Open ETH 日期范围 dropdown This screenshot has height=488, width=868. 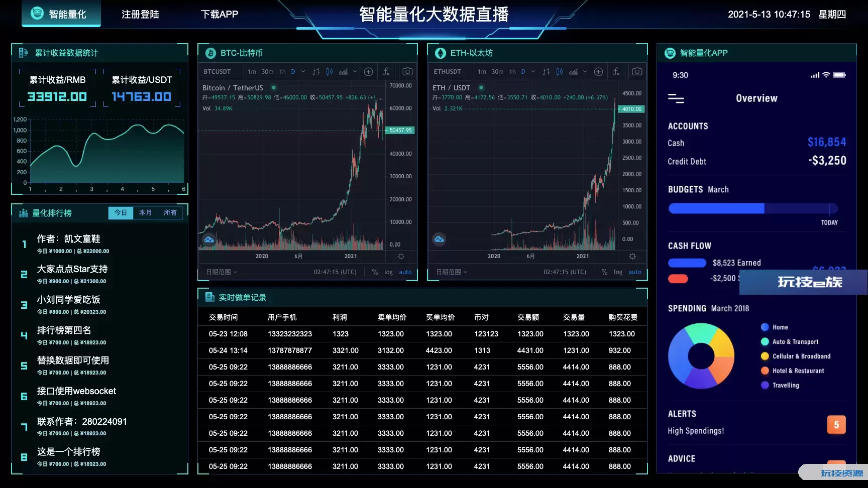452,272
